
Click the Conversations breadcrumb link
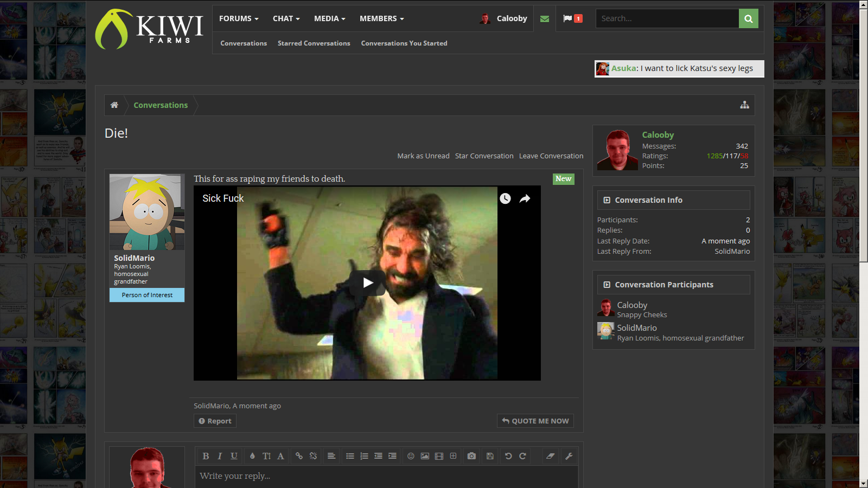161,105
